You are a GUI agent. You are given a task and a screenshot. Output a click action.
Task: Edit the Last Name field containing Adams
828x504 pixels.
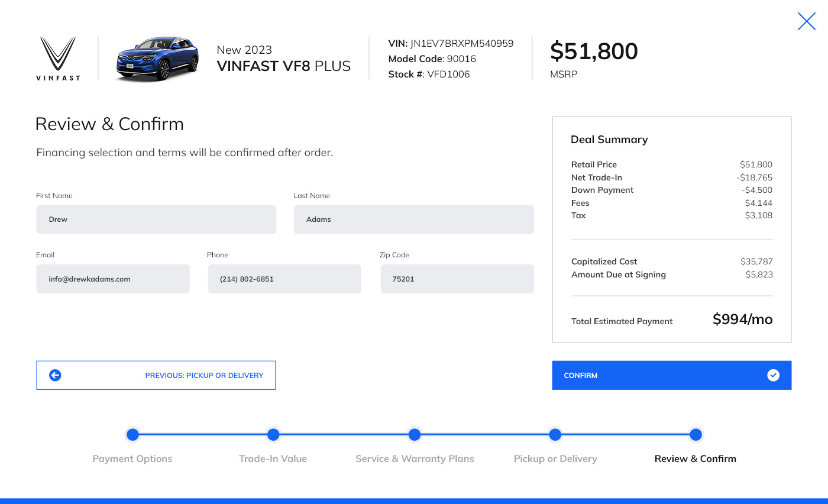414,219
